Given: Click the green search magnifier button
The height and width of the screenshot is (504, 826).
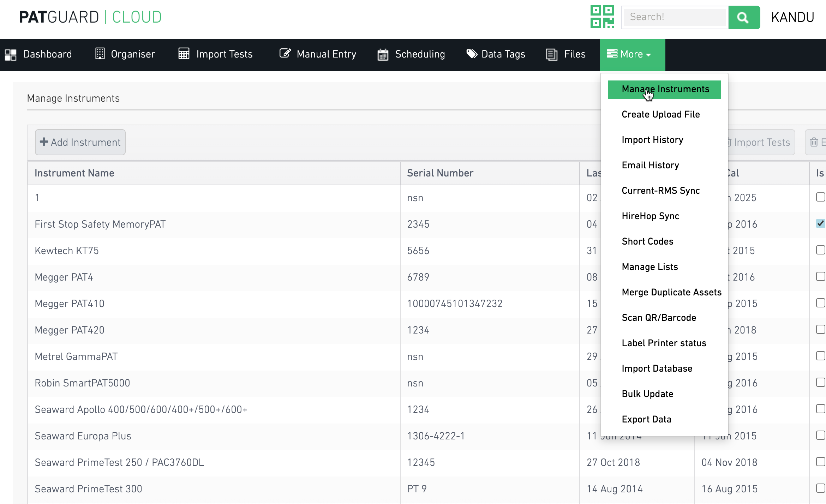Looking at the screenshot, I should pyautogui.click(x=744, y=17).
